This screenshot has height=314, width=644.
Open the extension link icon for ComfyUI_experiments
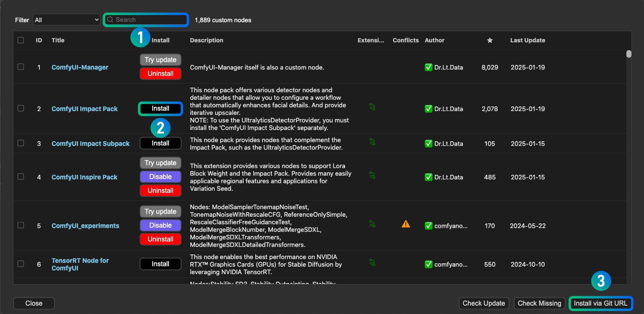pos(372,224)
